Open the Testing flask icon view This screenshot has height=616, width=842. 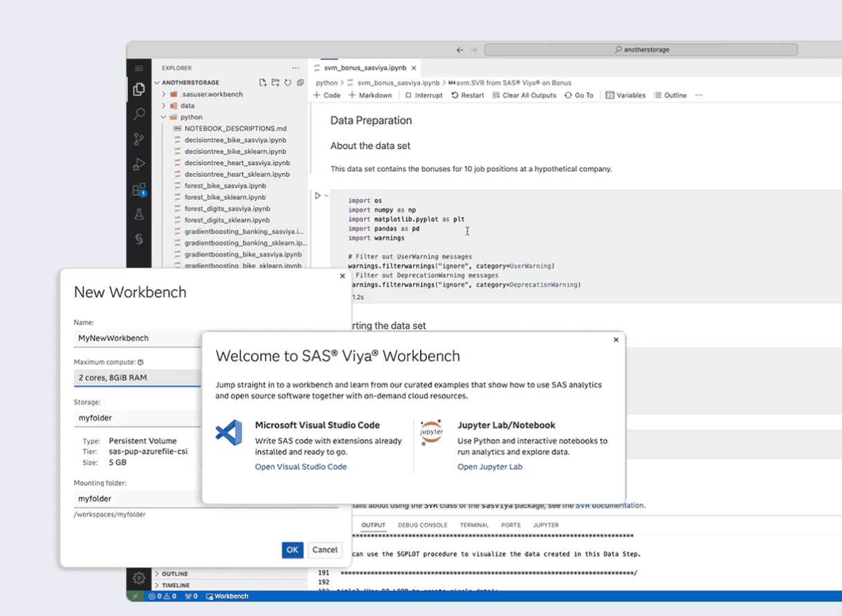click(139, 214)
